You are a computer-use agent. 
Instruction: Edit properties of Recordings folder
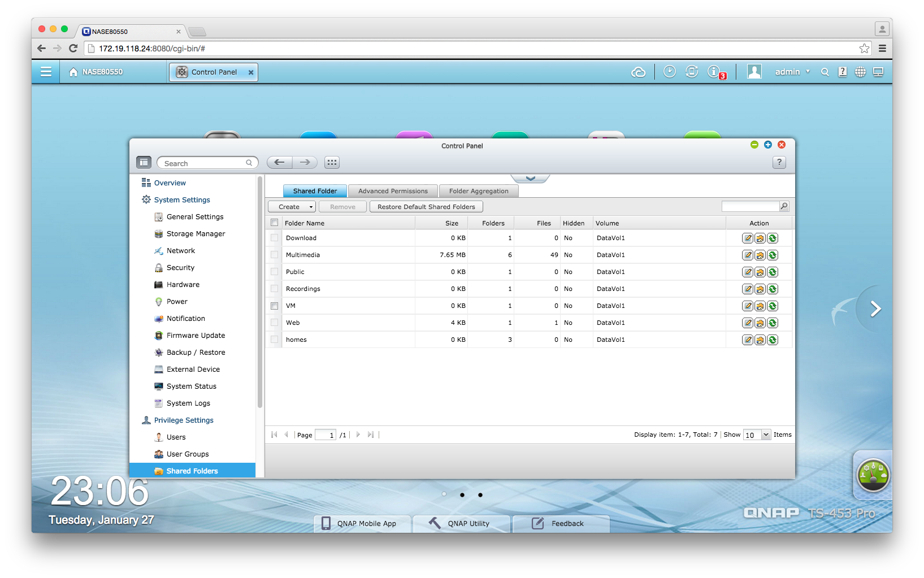pyautogui.click(x=748, y=289)
